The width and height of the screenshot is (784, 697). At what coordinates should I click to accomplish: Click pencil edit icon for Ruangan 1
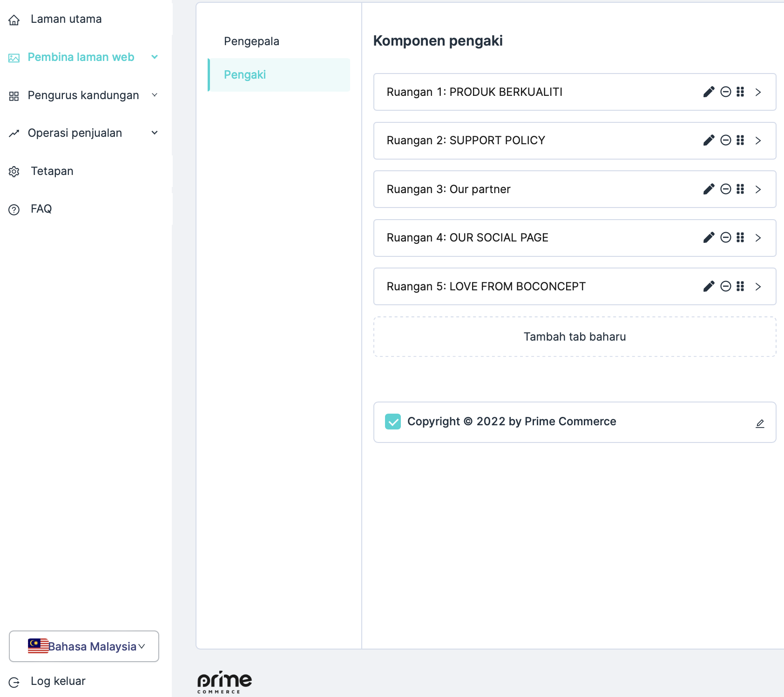click(x=709, y=92)
